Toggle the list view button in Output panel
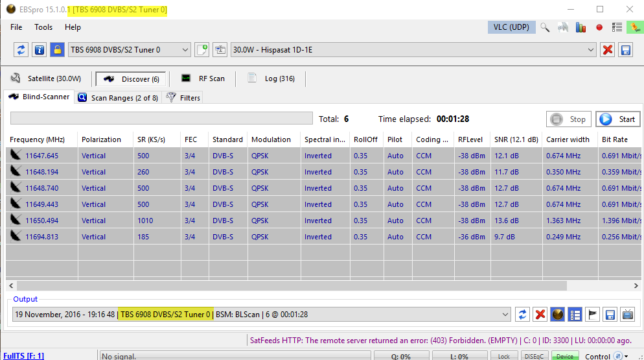This screenshot has width=644, height=360. pos(575,315)
